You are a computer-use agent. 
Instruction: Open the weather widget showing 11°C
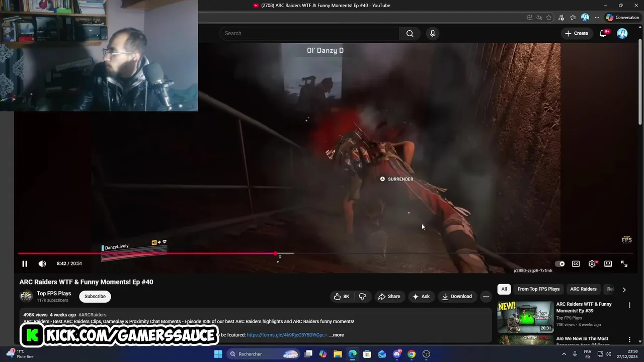tap(19, 354)
